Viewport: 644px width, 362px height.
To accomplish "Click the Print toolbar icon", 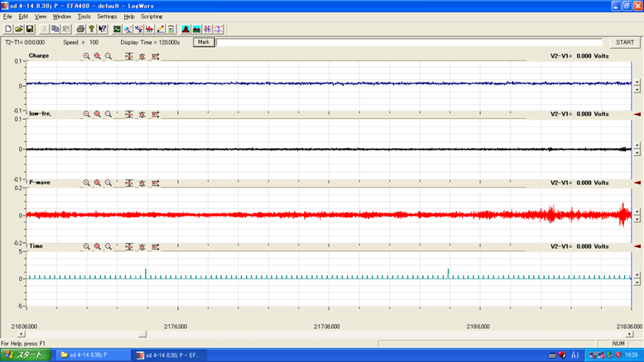I will pyautogui.click(x=81, y=29).
